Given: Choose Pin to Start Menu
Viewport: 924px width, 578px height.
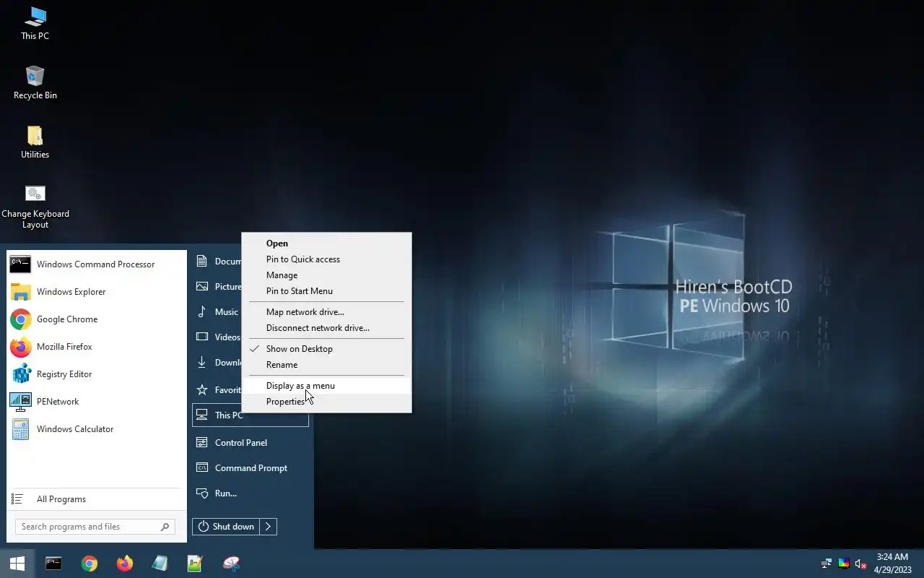Looking at the screenshot, I should click(x=327, y=291).
